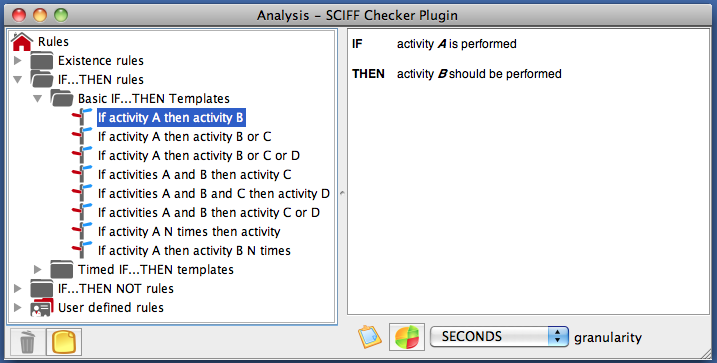717x363 pixels.
Task: Click the trash can delete icon
Action: (27, 342)
